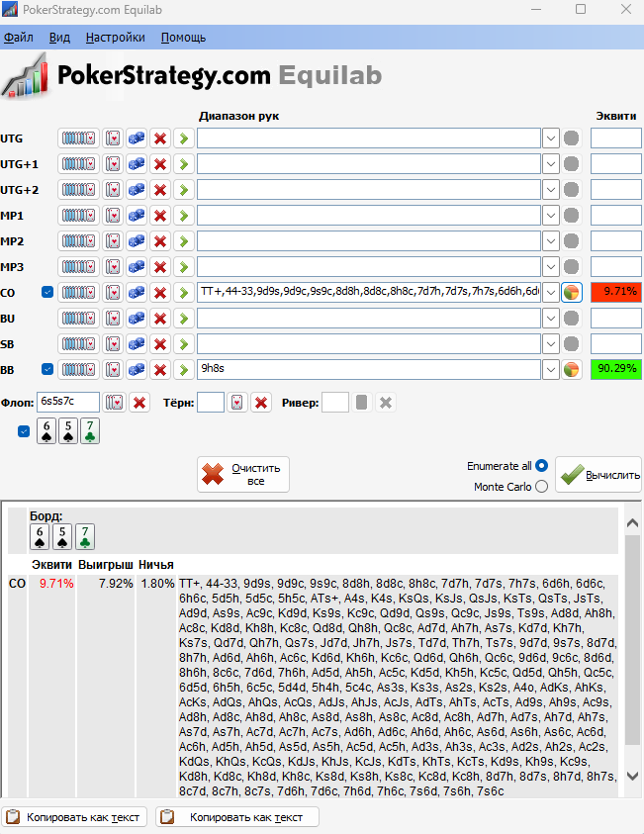Expand SB range dropdown
This screenshot has height=834, width=644.
click(x=551, y=344)
